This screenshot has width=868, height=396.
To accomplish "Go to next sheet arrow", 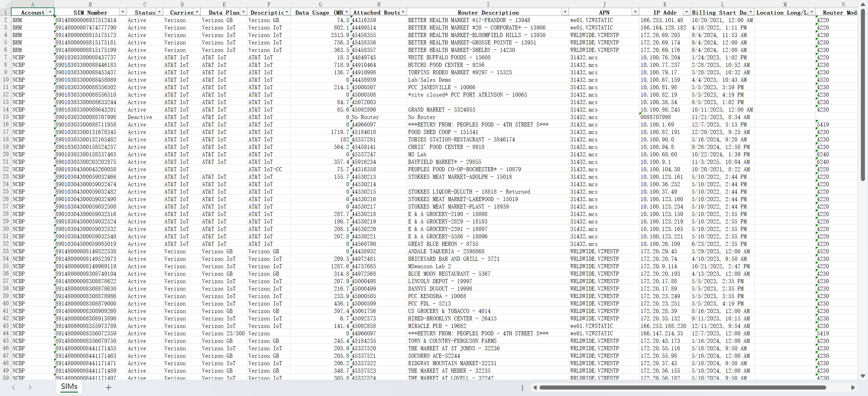I will coord(30,387).
